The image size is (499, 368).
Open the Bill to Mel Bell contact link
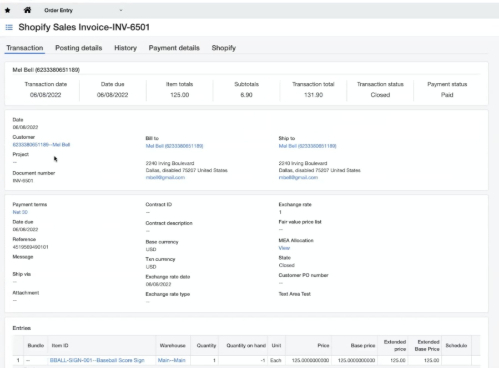pyautogui.click(x=174, y=146)
